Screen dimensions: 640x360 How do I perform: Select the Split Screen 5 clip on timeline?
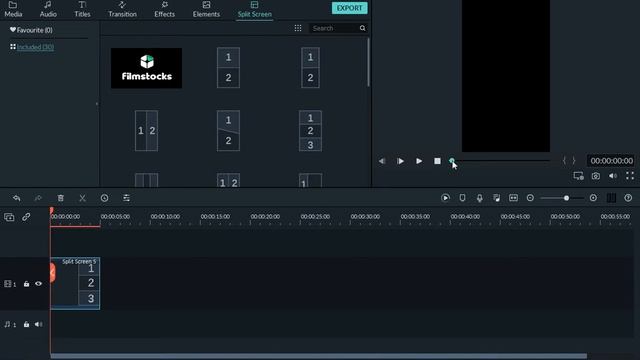tap(75, 283)
